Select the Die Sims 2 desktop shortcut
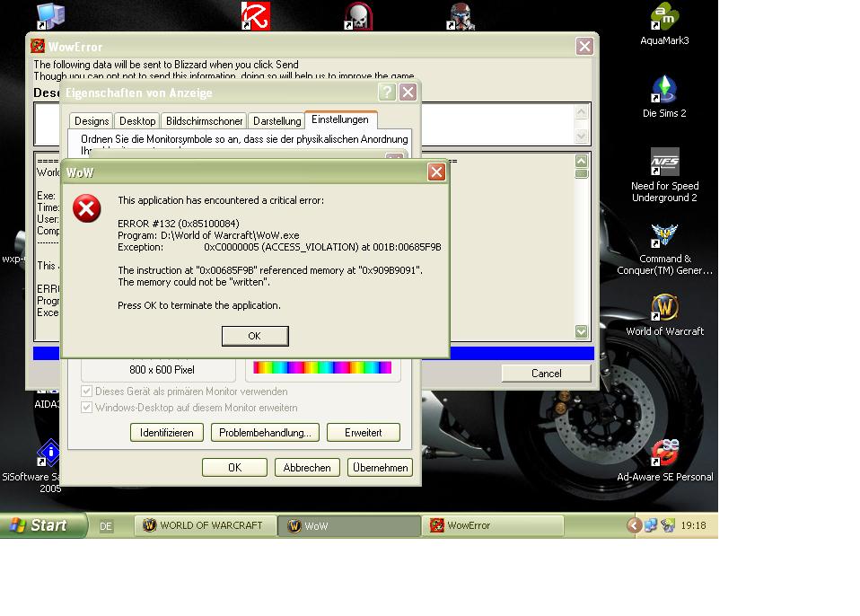The width and height of the screenshot is (860, 616). click(x=664, y=97)
